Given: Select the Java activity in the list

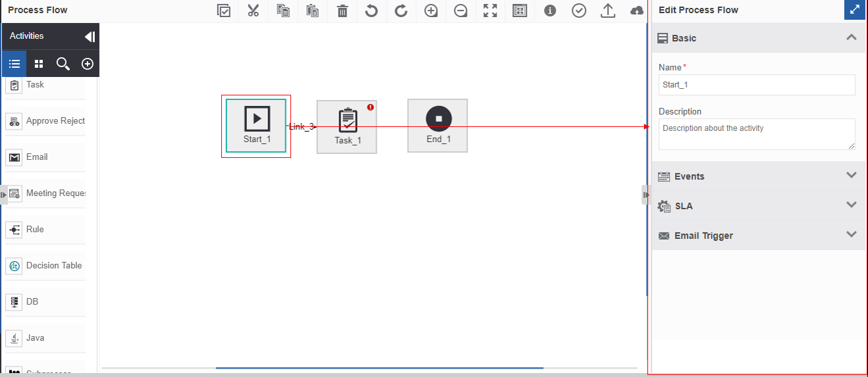Looking at the screenshot, I should (x=45, y=338).
